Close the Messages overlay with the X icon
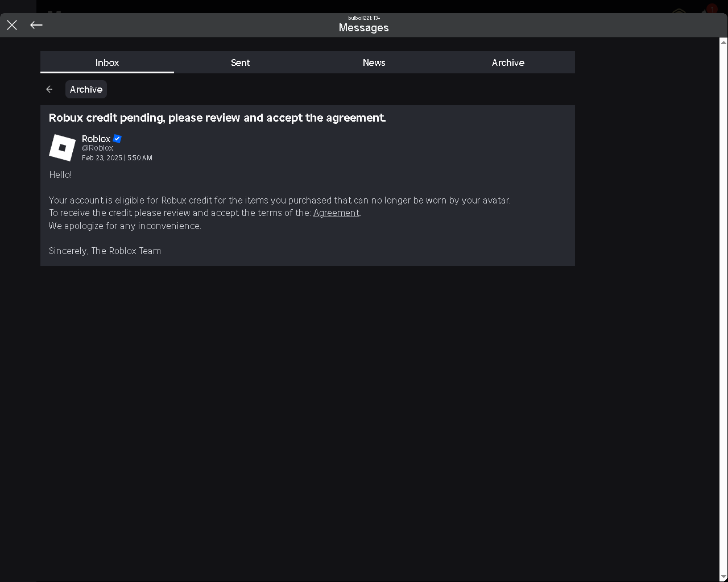 click(12, 25)
